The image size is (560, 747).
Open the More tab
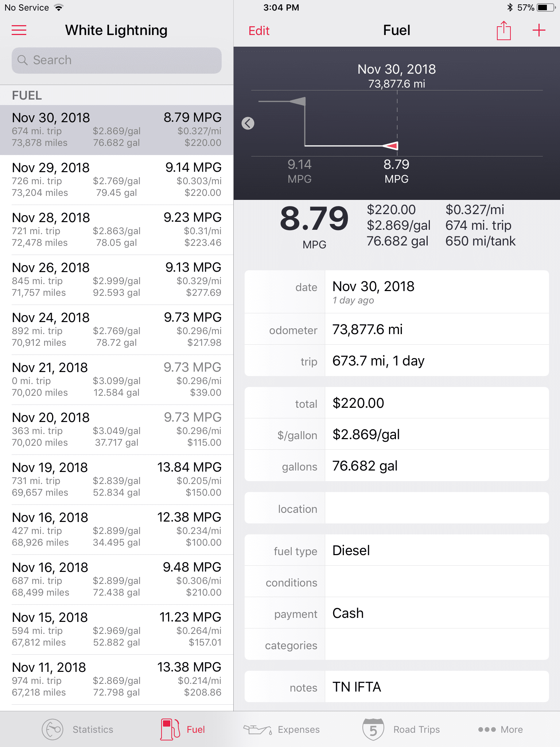(x=500, y=729)
